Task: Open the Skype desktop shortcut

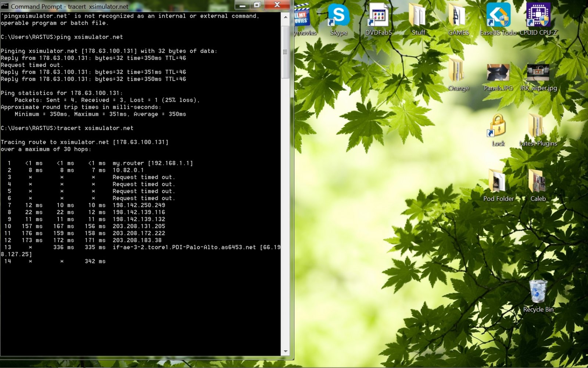Action: tap(338, 17)
